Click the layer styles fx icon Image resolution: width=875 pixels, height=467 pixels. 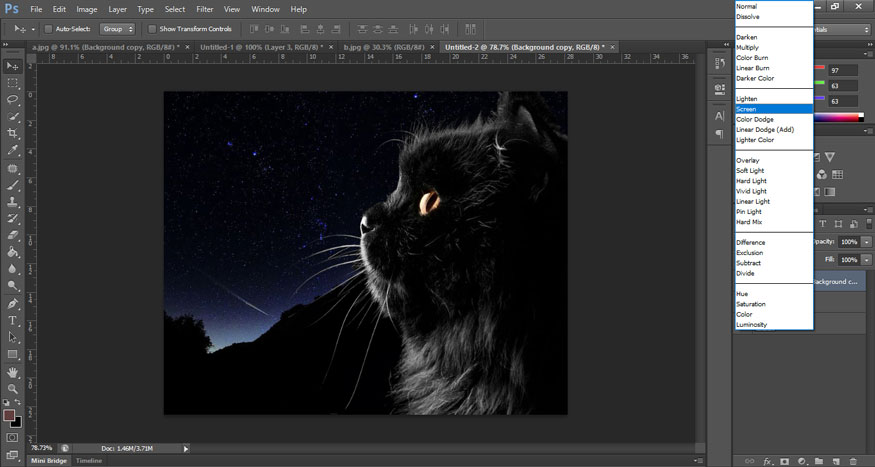(x=768, y=461)
